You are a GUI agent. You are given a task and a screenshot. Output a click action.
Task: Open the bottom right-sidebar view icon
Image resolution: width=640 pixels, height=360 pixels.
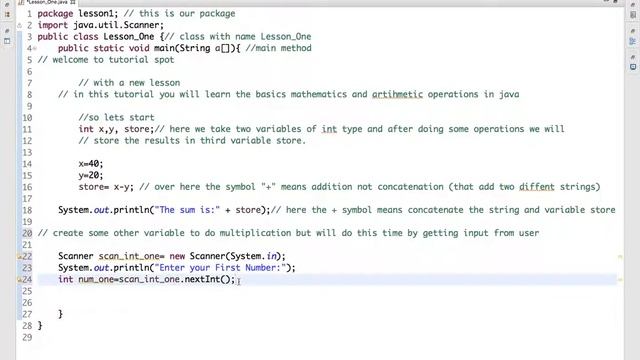(x=633, y=67)
